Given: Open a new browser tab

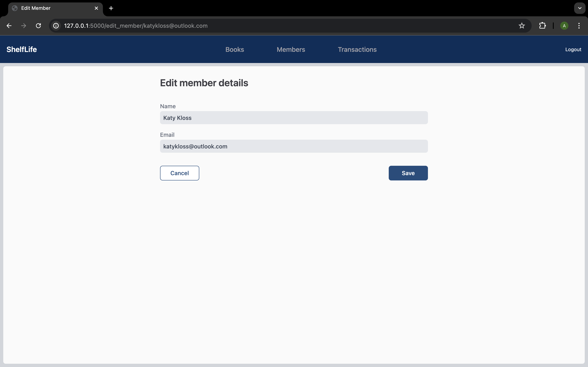Looking at the screenshot, I should click(111, 8).
